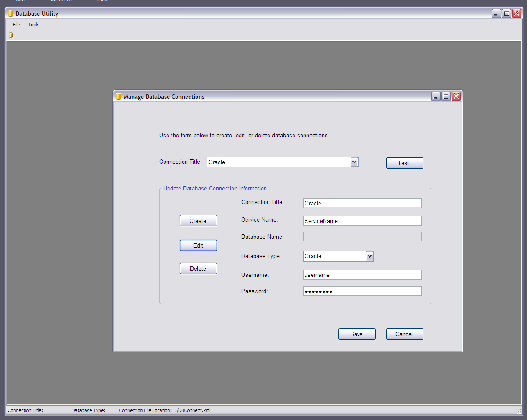The height and width of the screenshot is (420, 527).
Task: Click the status bar Connection Title label
Action: 25,410
